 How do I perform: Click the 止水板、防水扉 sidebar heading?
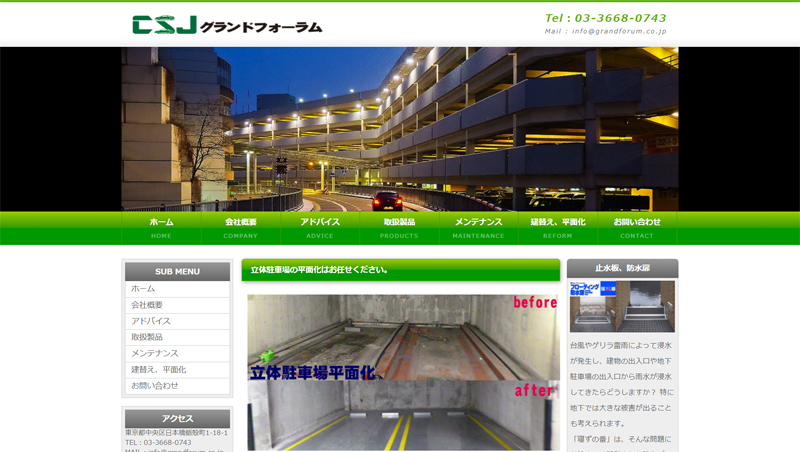coord(622,268)
